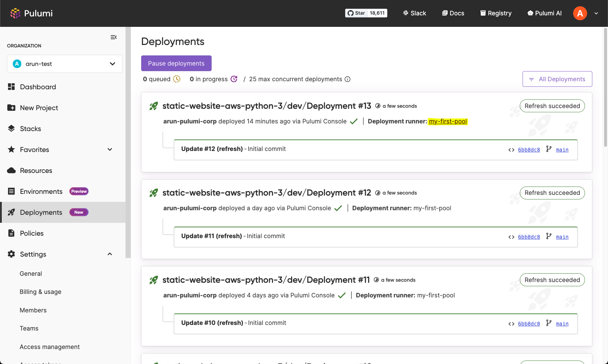Click the orange user avatar

click(580, 13)
